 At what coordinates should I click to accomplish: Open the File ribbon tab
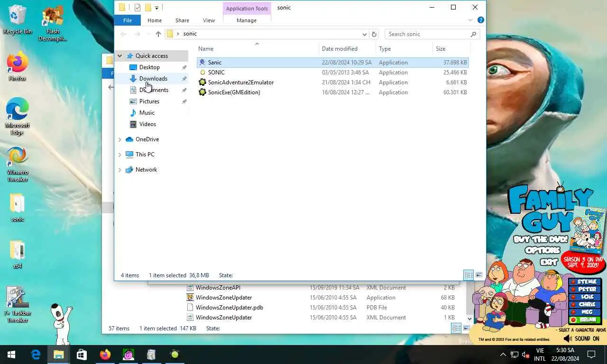pos(128,20)
